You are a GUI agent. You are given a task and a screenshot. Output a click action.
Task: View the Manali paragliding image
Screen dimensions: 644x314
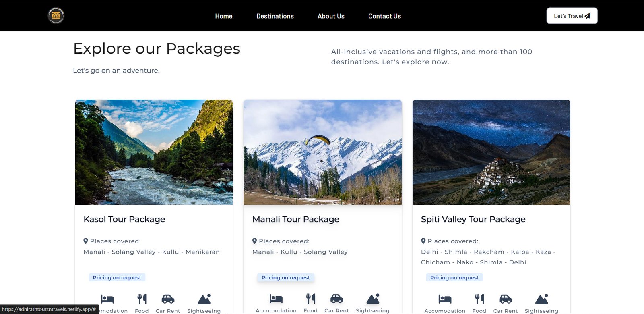322,152
